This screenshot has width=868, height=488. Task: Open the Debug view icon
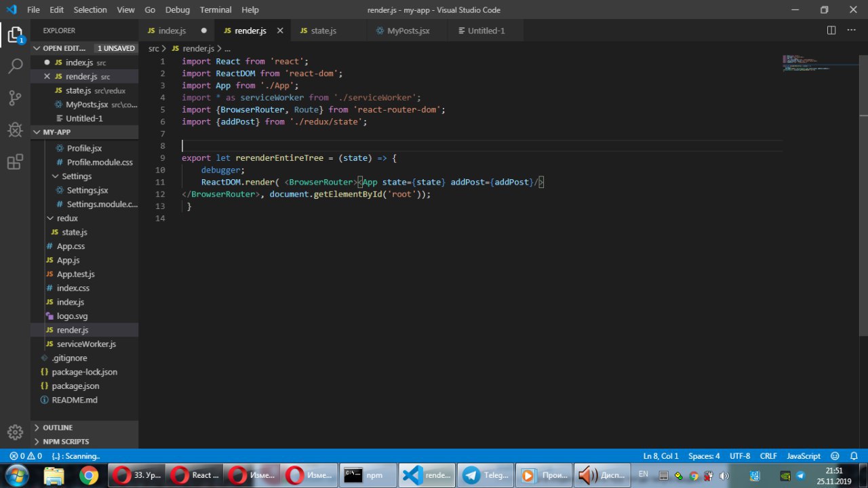pyautogui.click(x=15, y=130)
